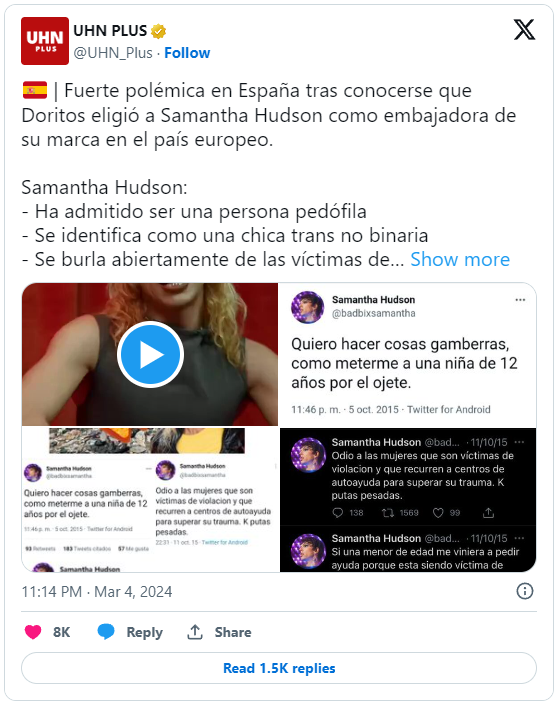Click the share upload arrow icon
The image size is (557, 703).
coord(195,632)
